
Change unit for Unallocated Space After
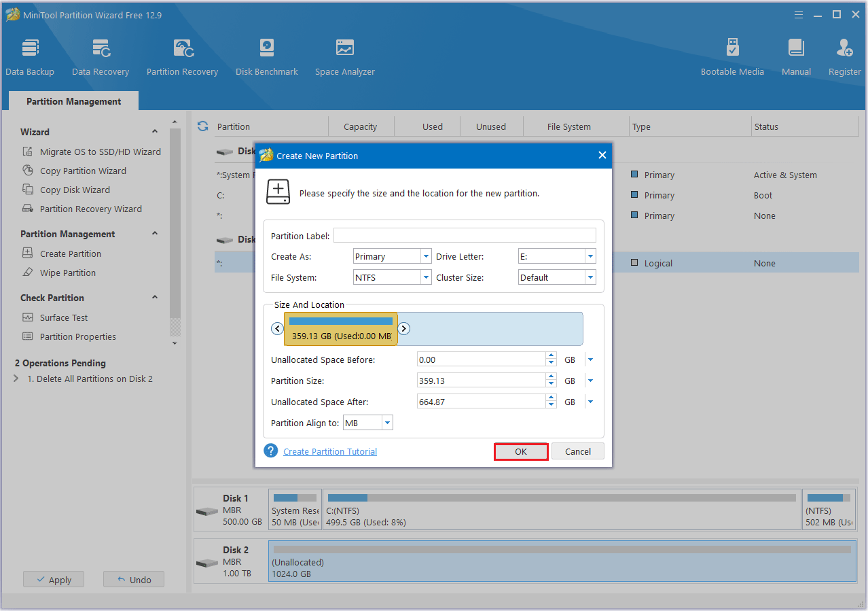tap(590, 402)
